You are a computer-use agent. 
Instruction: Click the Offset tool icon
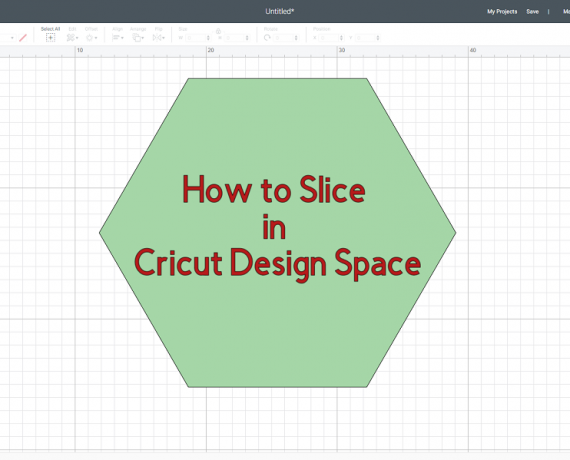coord(89,37)
